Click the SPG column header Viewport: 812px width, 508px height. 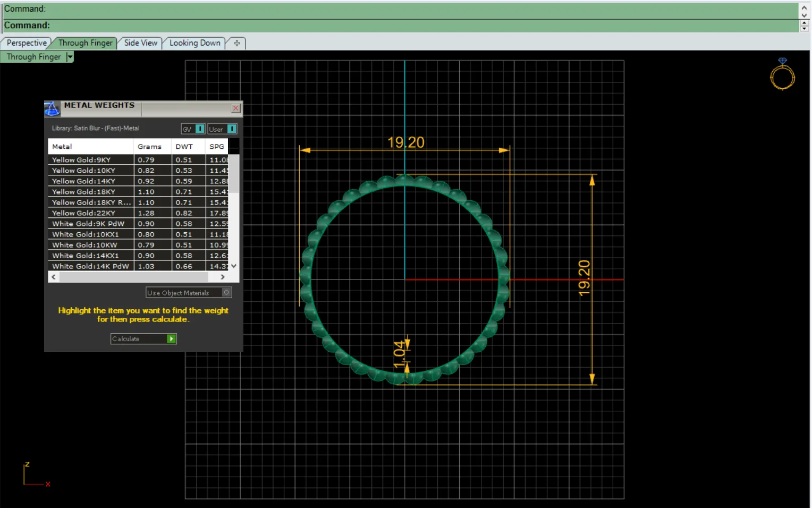(217, 147)
